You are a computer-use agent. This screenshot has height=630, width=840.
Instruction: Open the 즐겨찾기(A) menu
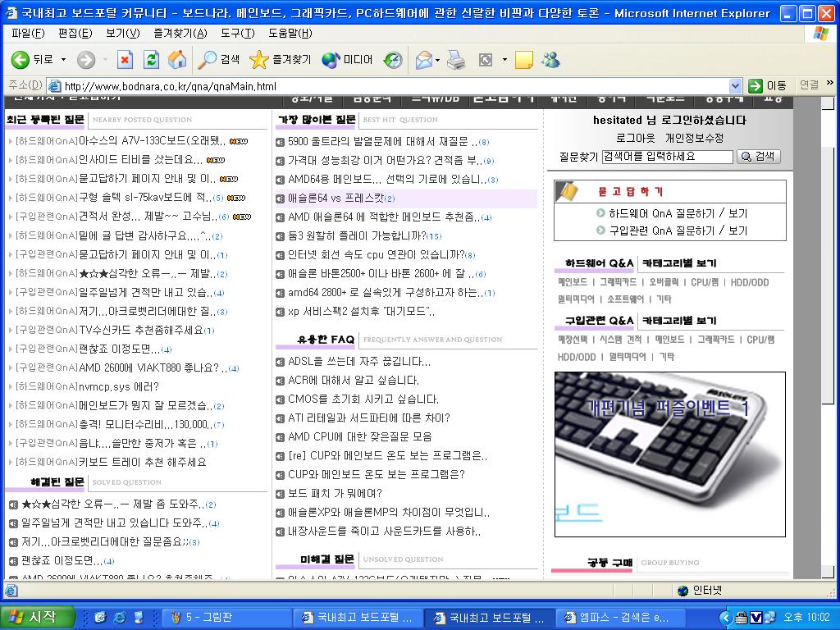tap(180, 33)
